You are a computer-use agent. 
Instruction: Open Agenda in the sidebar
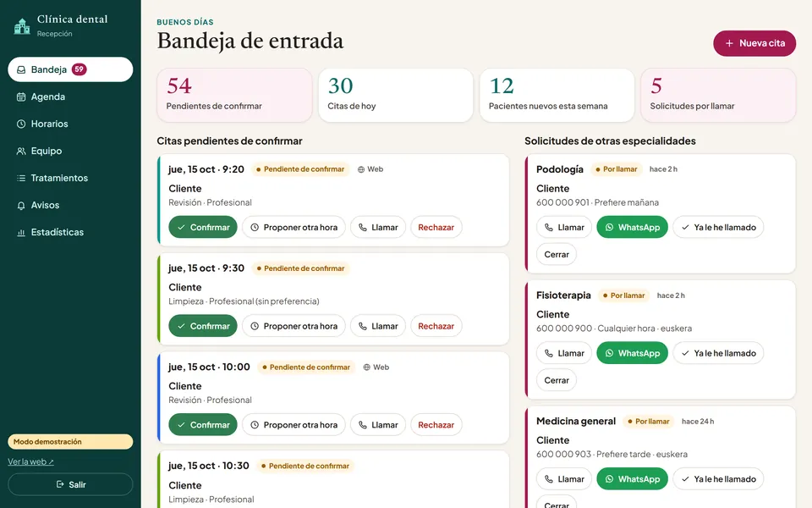(70, 97)
